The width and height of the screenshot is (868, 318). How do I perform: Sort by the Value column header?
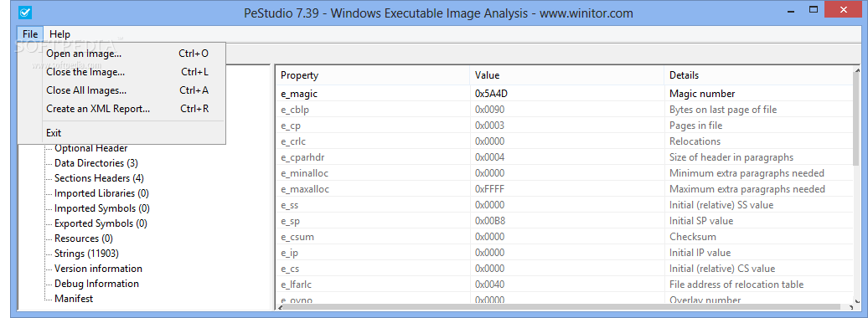567,75
